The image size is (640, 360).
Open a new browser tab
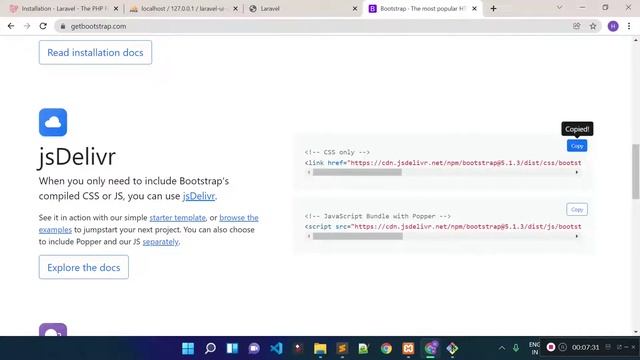(493, 9)
